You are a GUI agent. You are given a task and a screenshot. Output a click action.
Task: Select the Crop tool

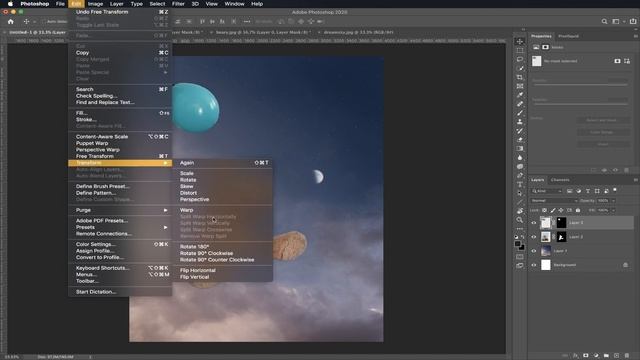tap(520, 77)
